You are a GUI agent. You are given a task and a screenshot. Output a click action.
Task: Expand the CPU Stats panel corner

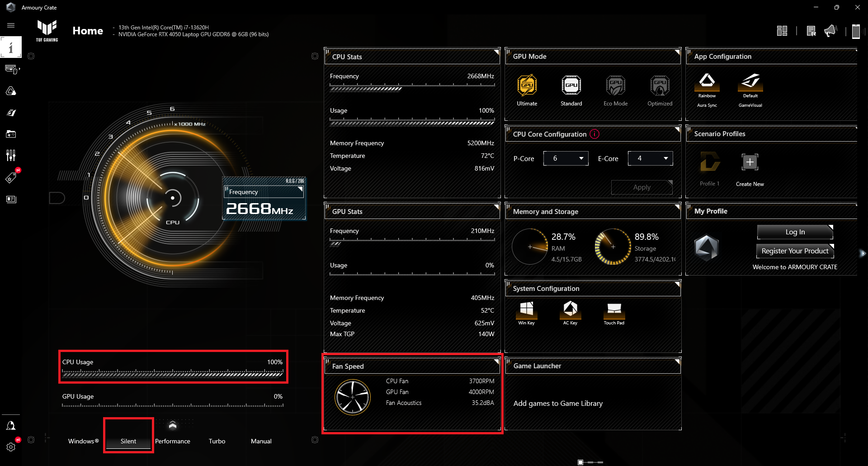496,52
